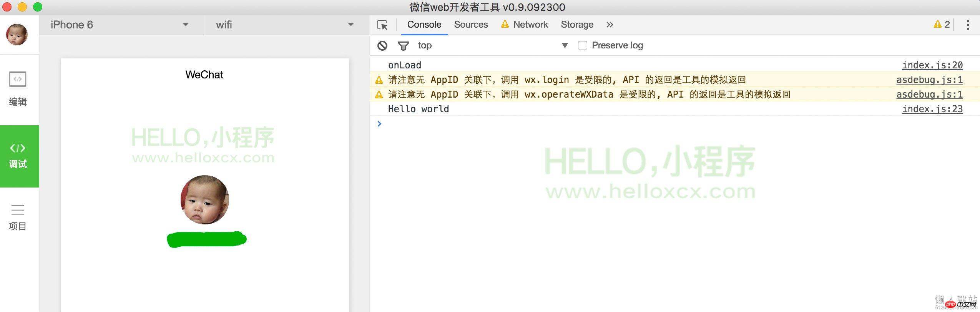Select the wx.operateWXData warning message text
Image resolution: width=980 pixels, height=312 pixels.
pyautogui.click(x=589, y=95)
